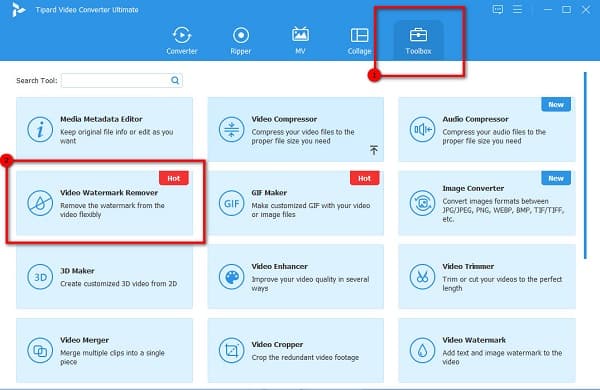
Task: Open Video Trimmer tool title
Action: click(x=468, y=266)
